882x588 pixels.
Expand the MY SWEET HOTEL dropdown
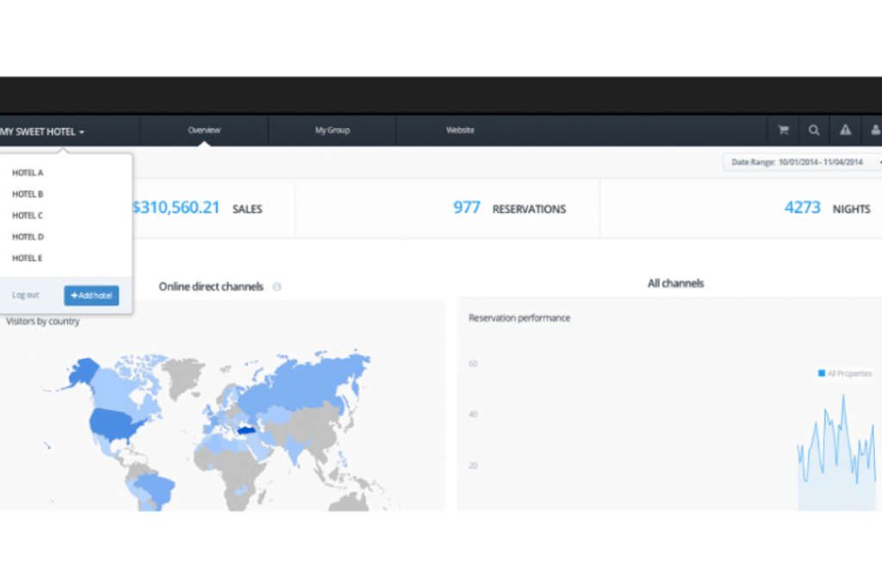click(x=43, y=132)
